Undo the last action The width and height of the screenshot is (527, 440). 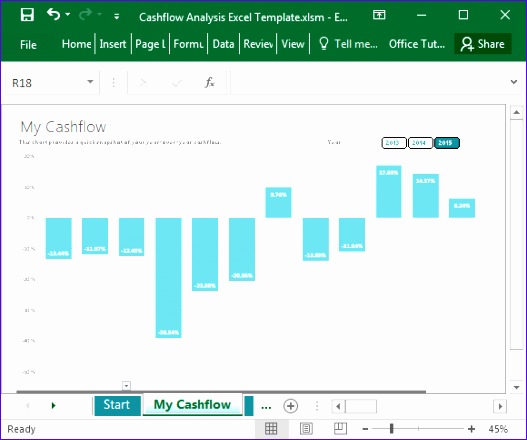pyautogui.click(x=53, y=14)
